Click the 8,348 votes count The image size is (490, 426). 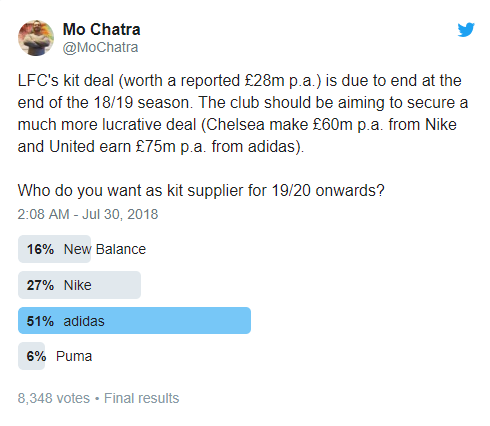coord(54,398)
